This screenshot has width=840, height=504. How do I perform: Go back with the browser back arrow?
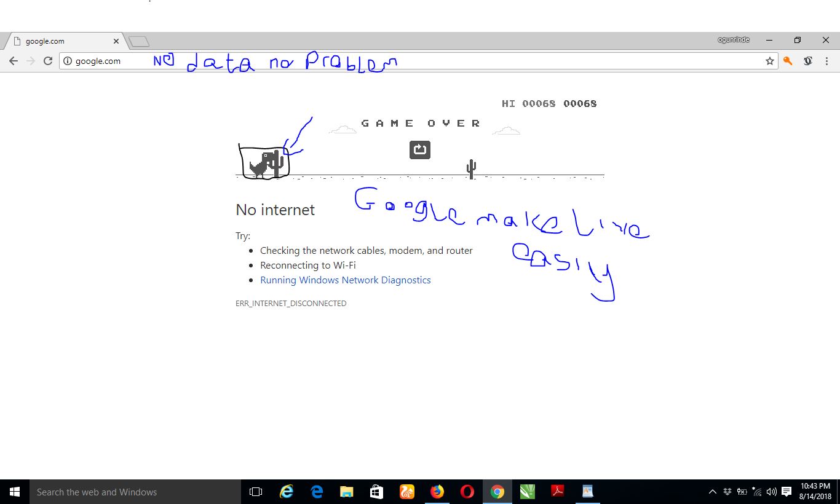click(14, 61)
